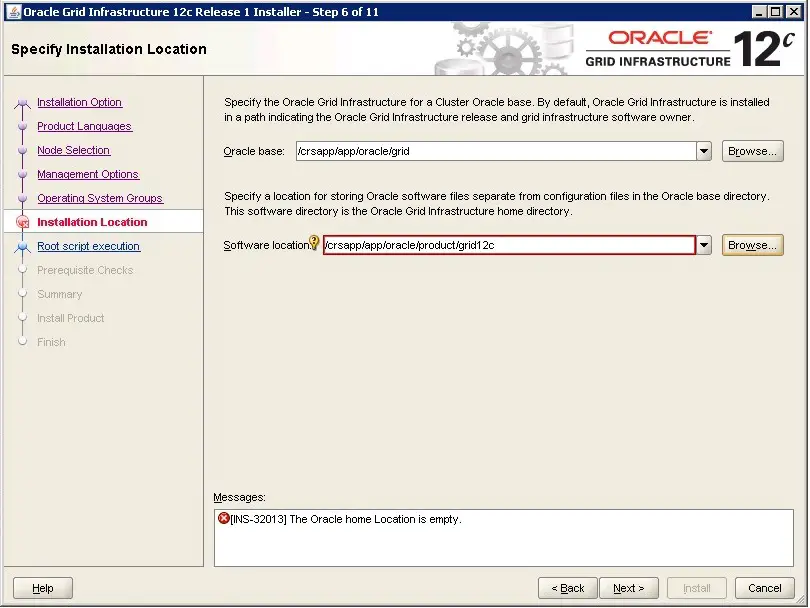Viewport: 810px width, 608px height.
Task: Click the Oracle base path field
Action: (496, 151)
